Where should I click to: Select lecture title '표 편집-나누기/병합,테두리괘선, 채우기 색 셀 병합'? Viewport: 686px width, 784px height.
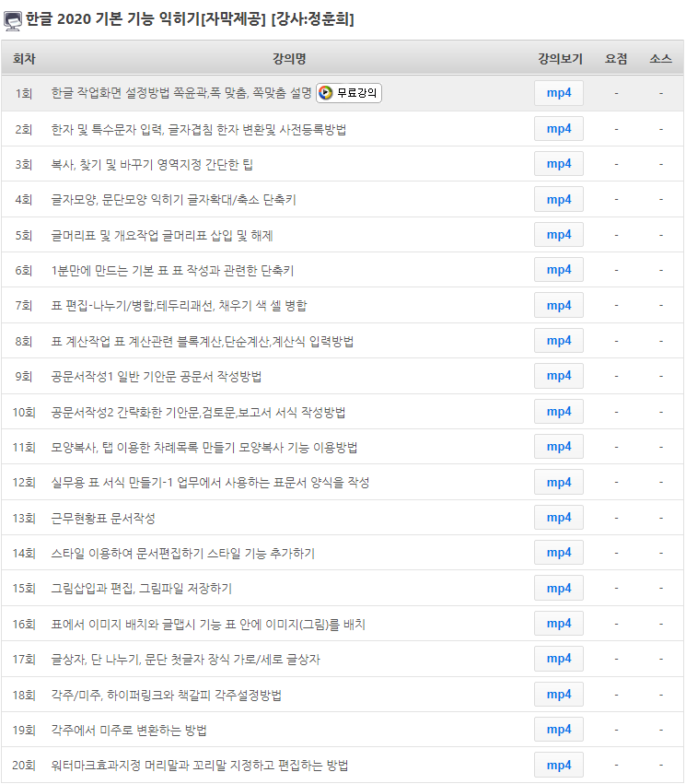pyautogui.click(x=179, y=306)
